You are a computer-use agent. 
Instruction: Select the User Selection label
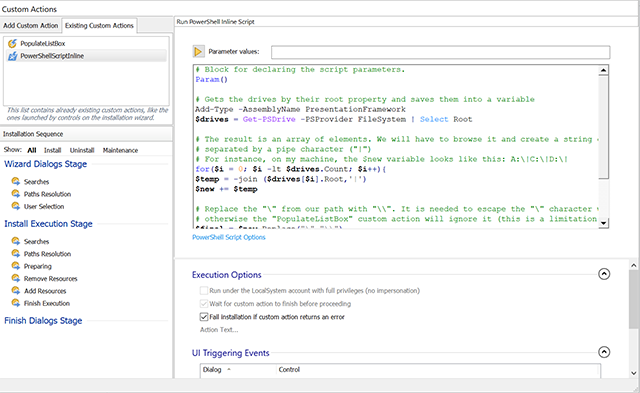[x=44, y=206]
